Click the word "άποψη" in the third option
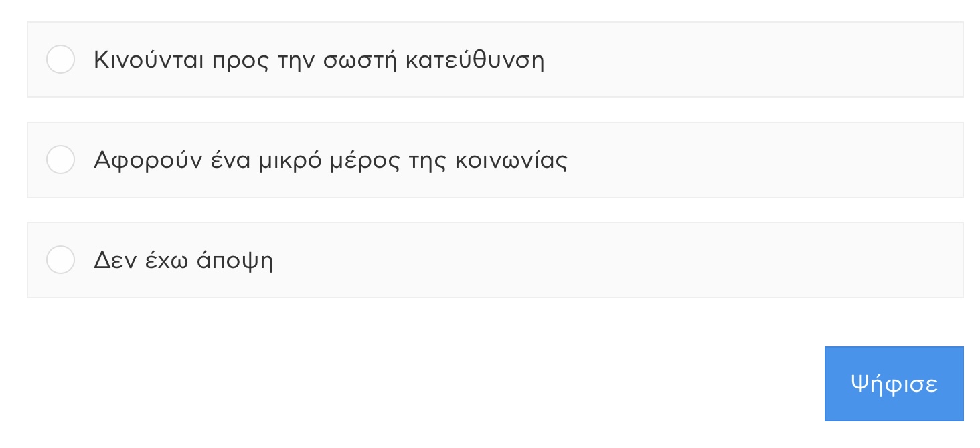Image resolution: width=980 pixels, height=448 pixels. (x=235, y=261)
